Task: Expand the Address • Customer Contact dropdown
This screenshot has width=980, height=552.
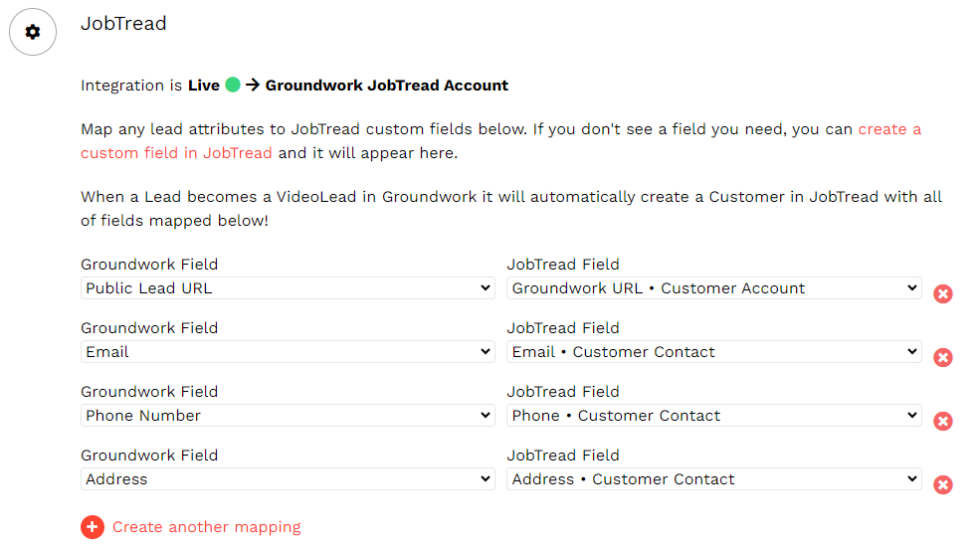Action: point(713,479)
